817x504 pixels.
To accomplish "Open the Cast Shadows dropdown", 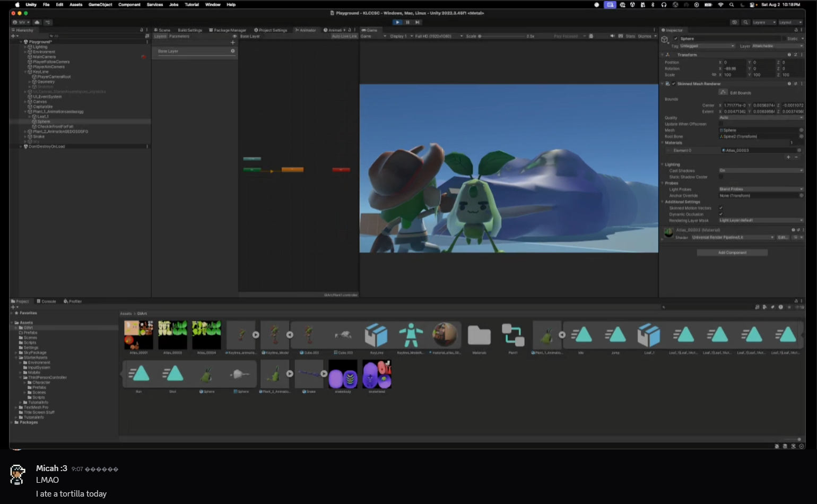I will click(761, 171).
